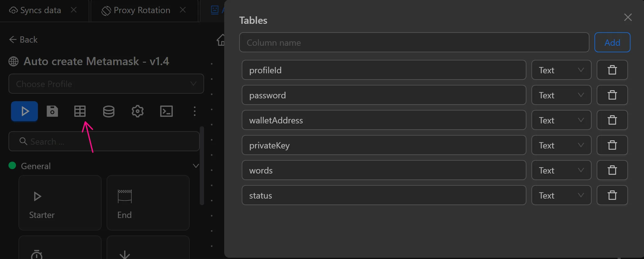The width and height of the screenshot is (644, 259).
Task: Remove the status column
Action: click(x=612, y=195)
